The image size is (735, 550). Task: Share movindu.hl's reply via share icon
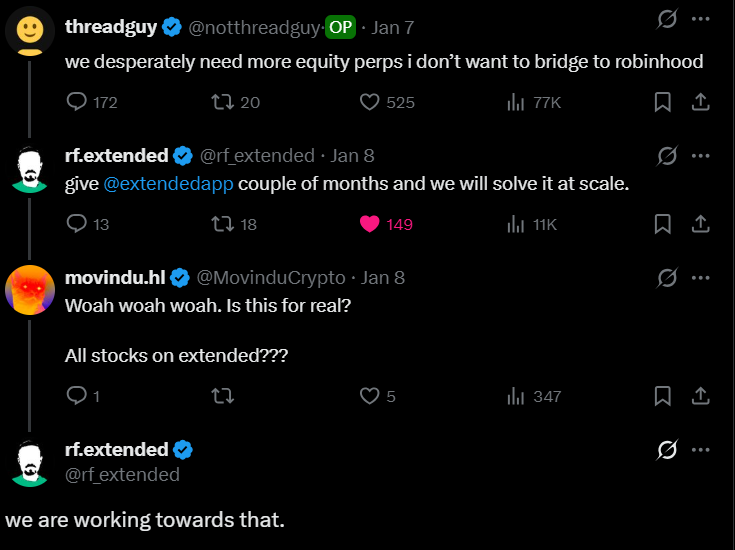point(700,396)
